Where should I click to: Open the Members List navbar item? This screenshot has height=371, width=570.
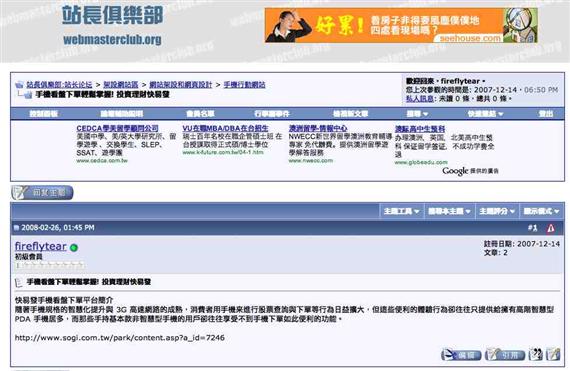point(200,114)
